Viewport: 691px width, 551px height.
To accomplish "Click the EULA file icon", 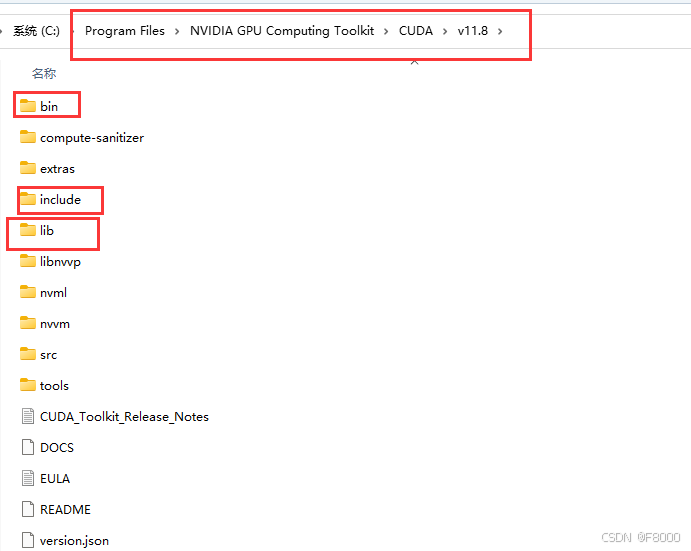I will click(28, 478).
